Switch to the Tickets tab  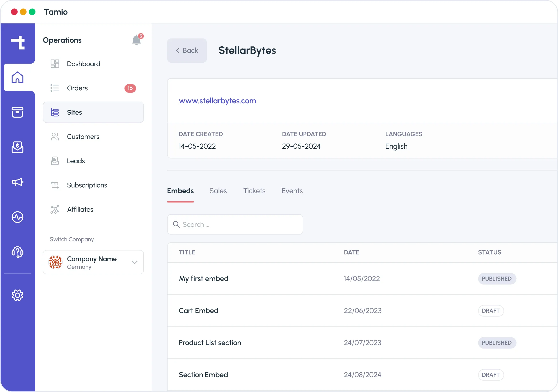[x=254, y=191]
